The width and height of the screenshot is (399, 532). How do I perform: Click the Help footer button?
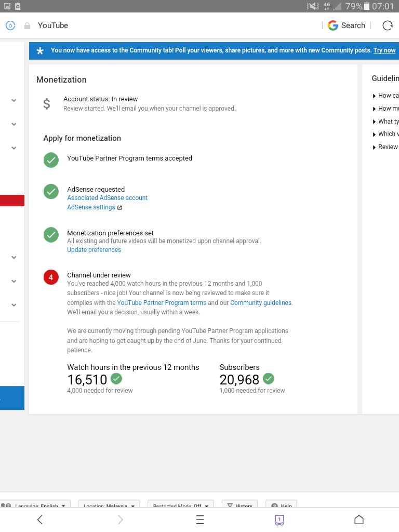click(281, 504)
